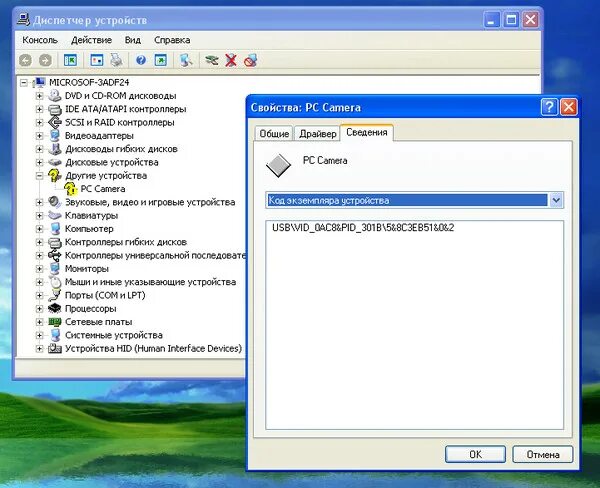Expand DVD и CD-ROM дисководы node
This screenshot has width=600, height=488.
tap(39, 96)
